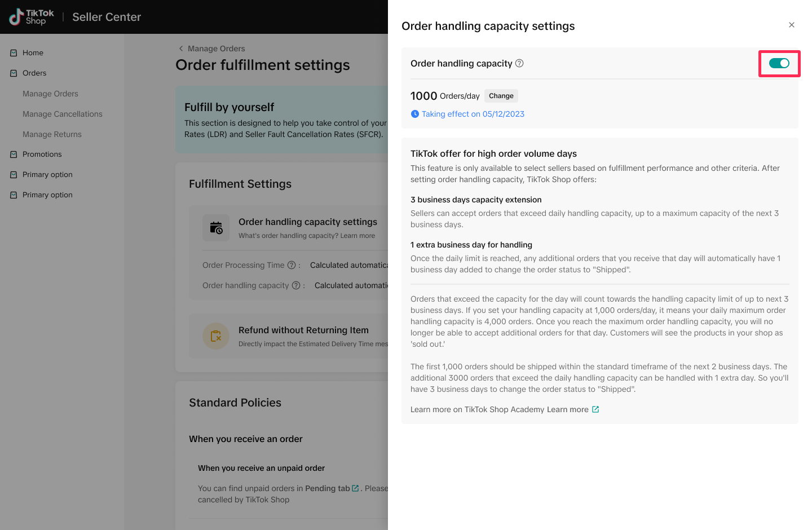Open the Pending tab external link
The image size is (812, 530).
355,488
